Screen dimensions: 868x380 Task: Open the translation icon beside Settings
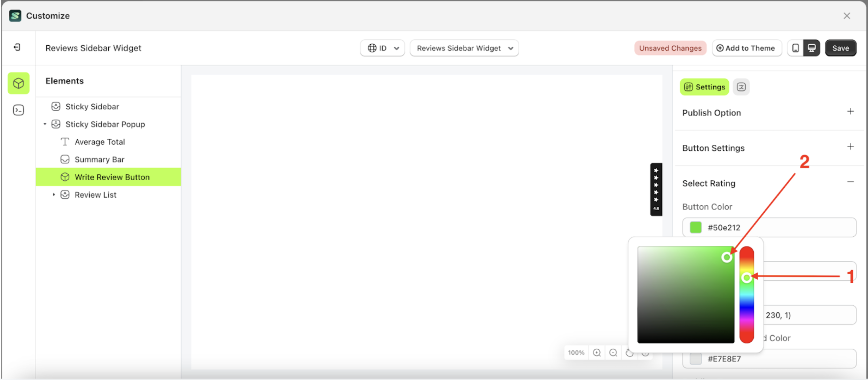click(741, 87)
